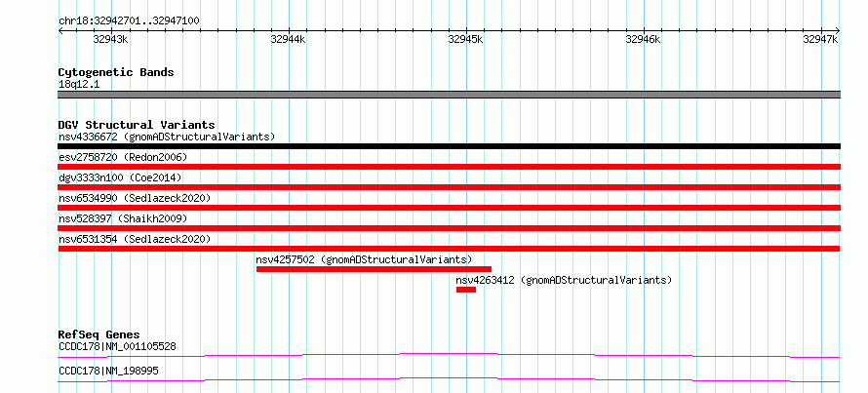Click the 32946k ruler position label
868x393 pixels.
pos(644,39)
